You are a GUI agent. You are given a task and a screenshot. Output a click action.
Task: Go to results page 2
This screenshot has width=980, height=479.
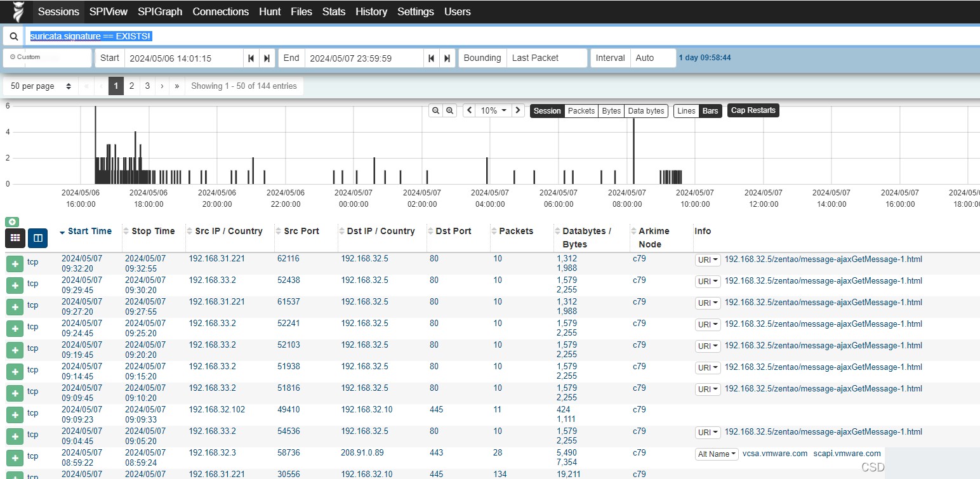tap(131, 86)
